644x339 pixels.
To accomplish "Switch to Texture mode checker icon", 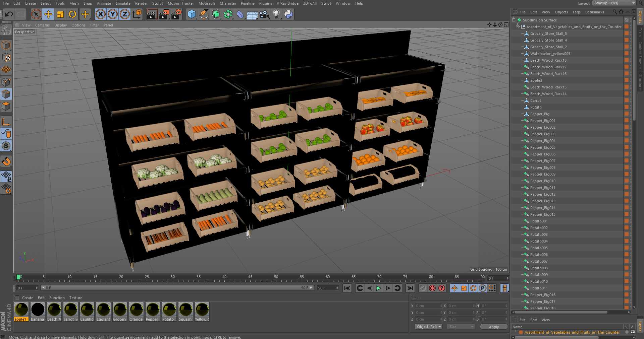I will (x=6, y=57).
